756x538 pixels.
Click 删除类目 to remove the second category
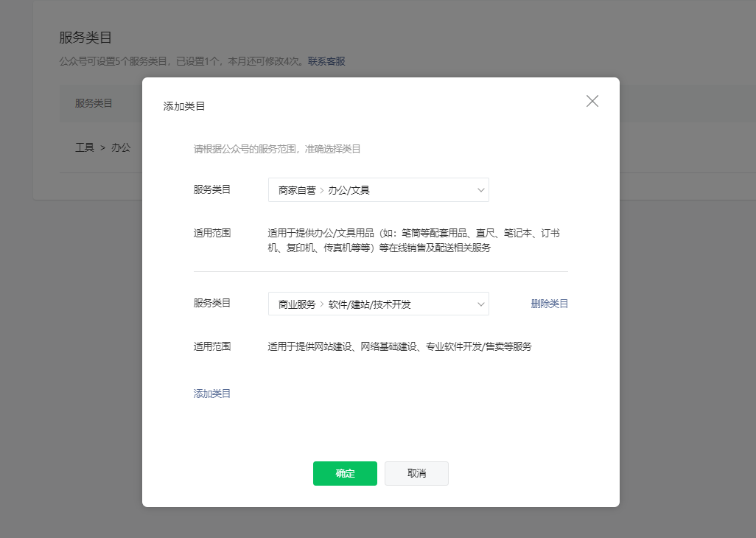549,303
